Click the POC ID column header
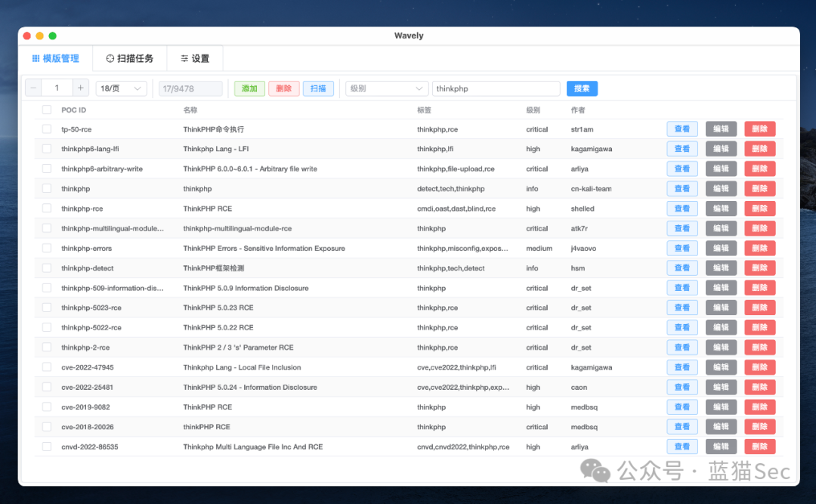816x504 pixels. coord(74,110)
